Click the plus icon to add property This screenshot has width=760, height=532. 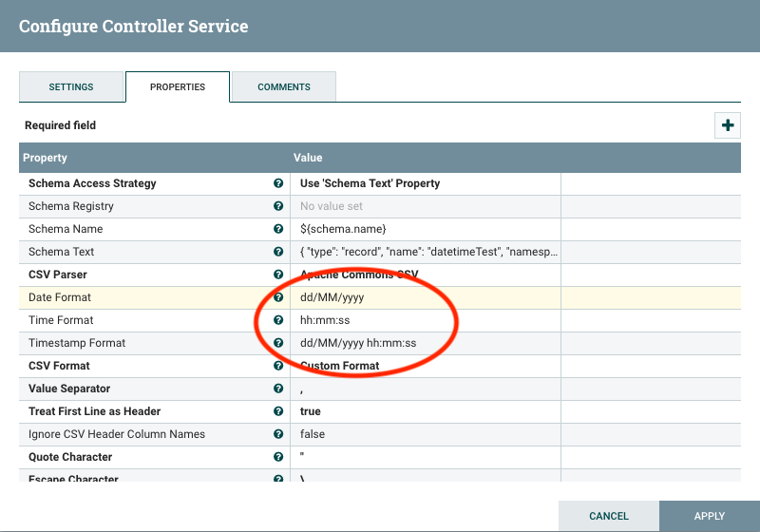[728, 125]
